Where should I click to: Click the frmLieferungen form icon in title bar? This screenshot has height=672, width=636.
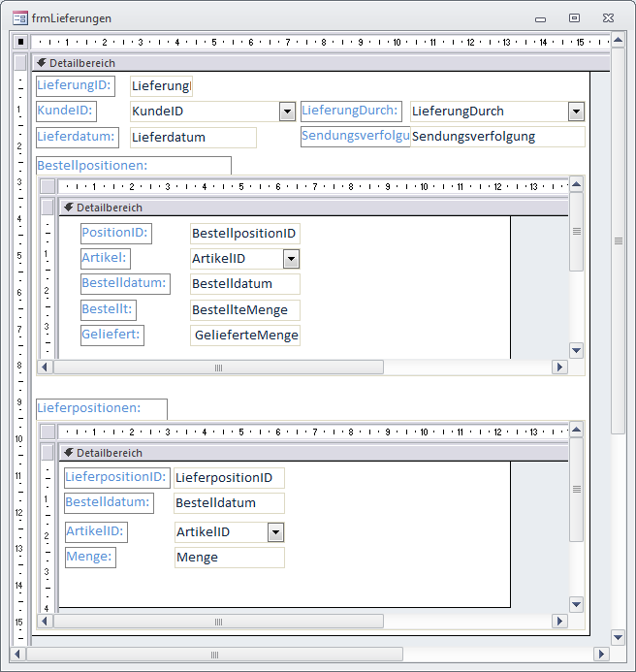click(19, 17)
